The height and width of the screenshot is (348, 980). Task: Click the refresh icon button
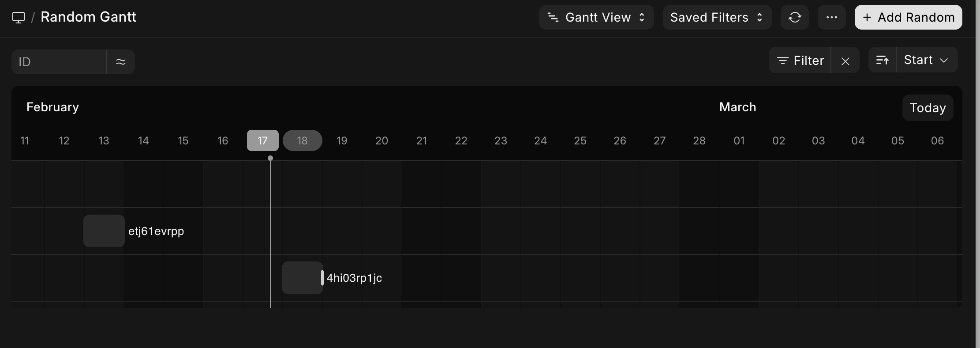click(794, 17)
